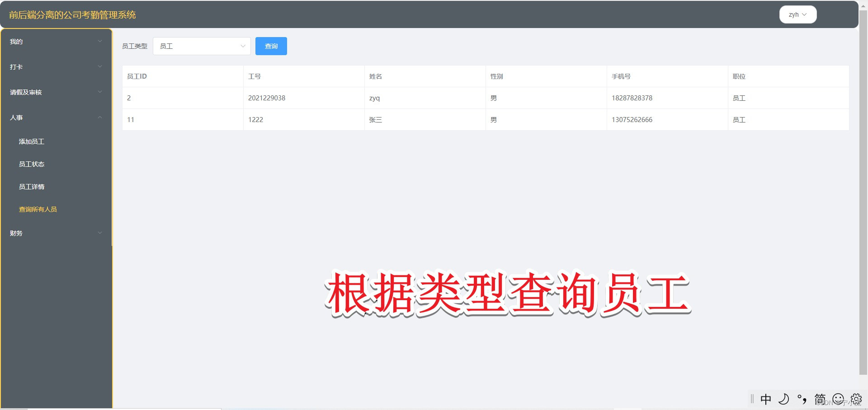Viewport: 868px width, 410px height.
Task: Click 性别 cell in zyq row
Action: pos(546,98)
